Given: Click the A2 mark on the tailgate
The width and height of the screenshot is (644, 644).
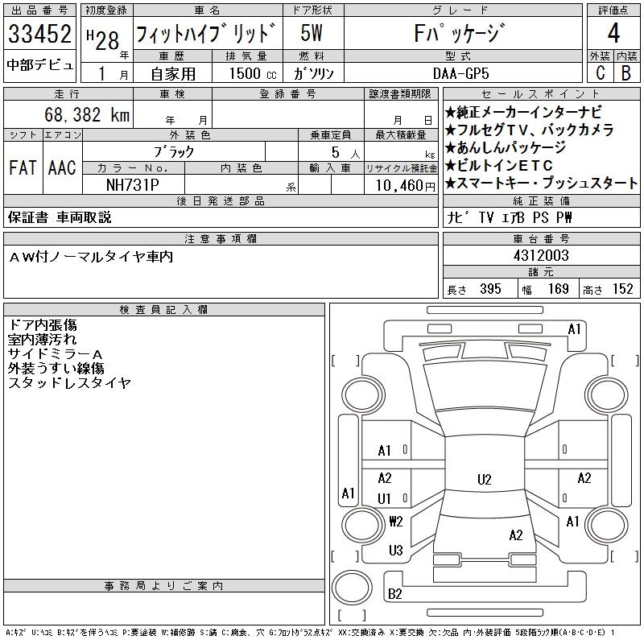Looking at the screenshot, I should pyautogui.click(x=516, y=535).
